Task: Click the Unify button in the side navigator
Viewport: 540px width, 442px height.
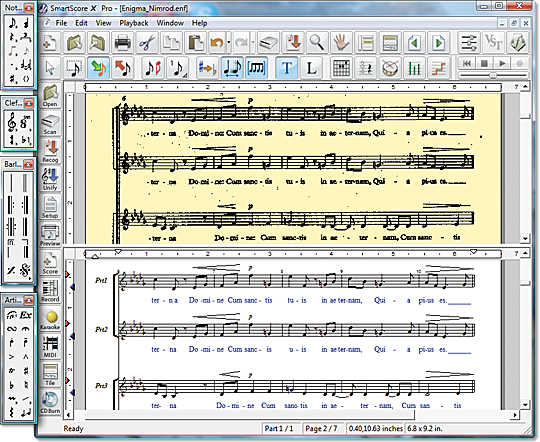Action: (x=50, y=179)
